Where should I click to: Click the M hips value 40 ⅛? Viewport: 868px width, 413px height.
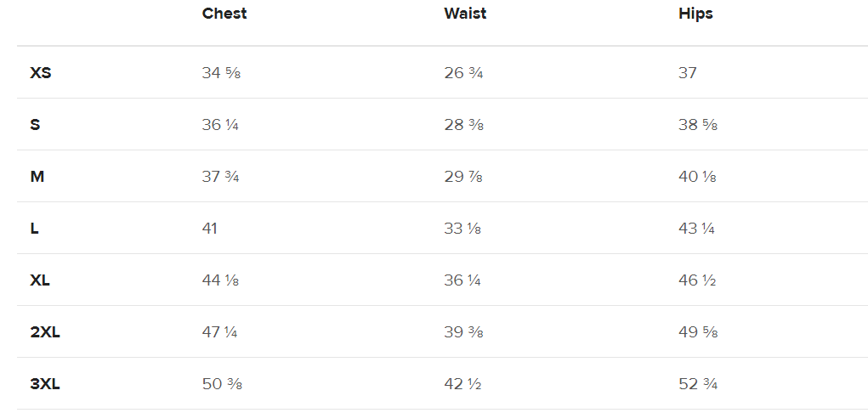697,177
